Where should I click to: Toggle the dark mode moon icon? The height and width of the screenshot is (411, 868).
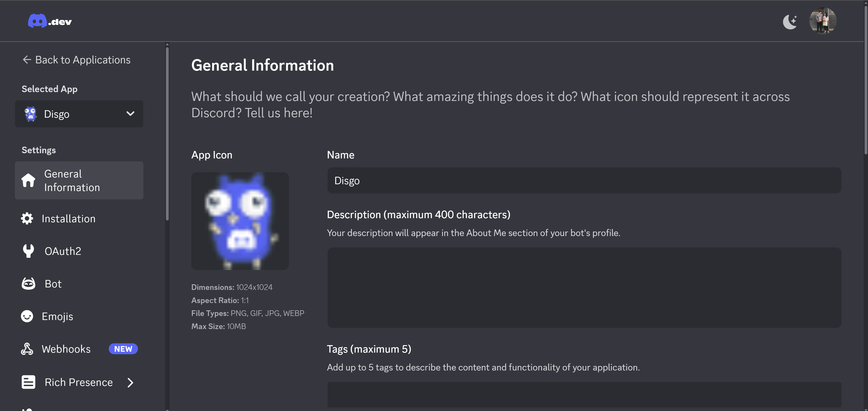click(790, 22)
